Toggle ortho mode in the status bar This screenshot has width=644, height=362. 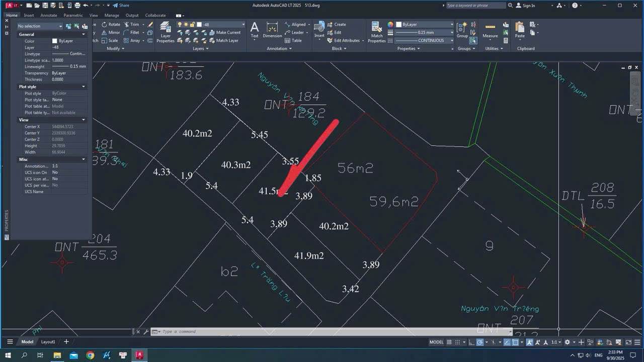pyautogui.click(x=470, y=343)
